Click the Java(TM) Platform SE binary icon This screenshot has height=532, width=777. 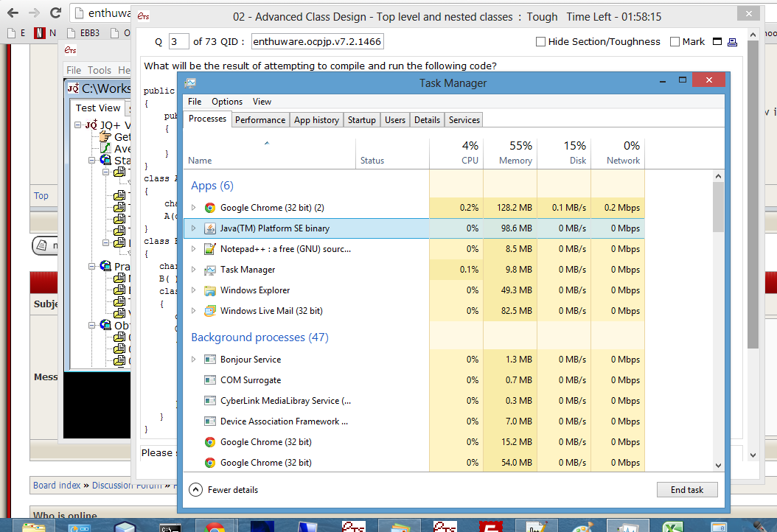(210, 228)
